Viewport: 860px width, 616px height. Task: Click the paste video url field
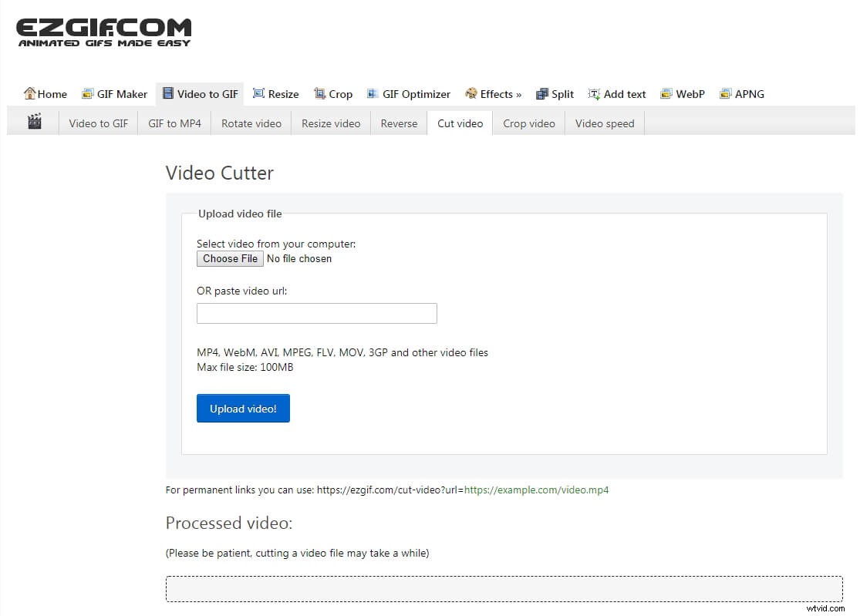pyautogui.click(x=316, y=313)
